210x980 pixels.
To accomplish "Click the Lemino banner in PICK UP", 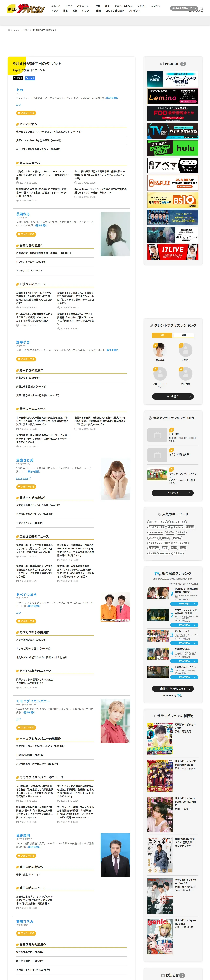I will pos(173,96).
